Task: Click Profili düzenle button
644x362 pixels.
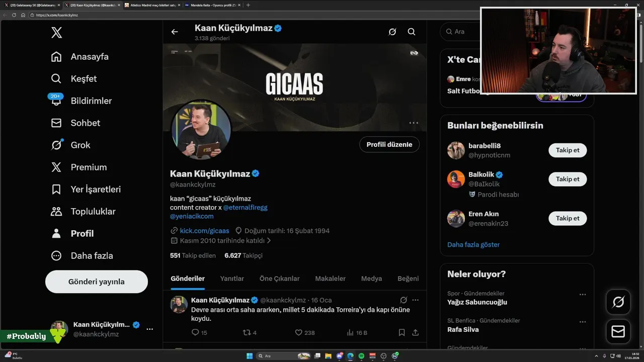Action: [x=389, y=144]
